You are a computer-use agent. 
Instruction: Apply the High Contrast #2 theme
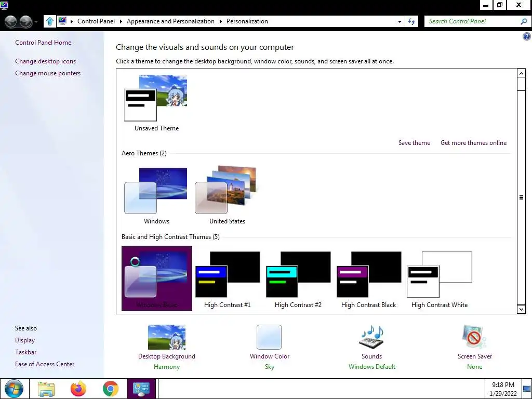coord(298,279)
